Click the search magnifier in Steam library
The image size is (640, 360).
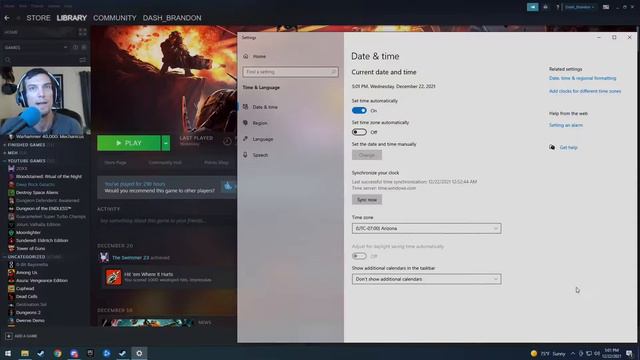coord(8,60)
